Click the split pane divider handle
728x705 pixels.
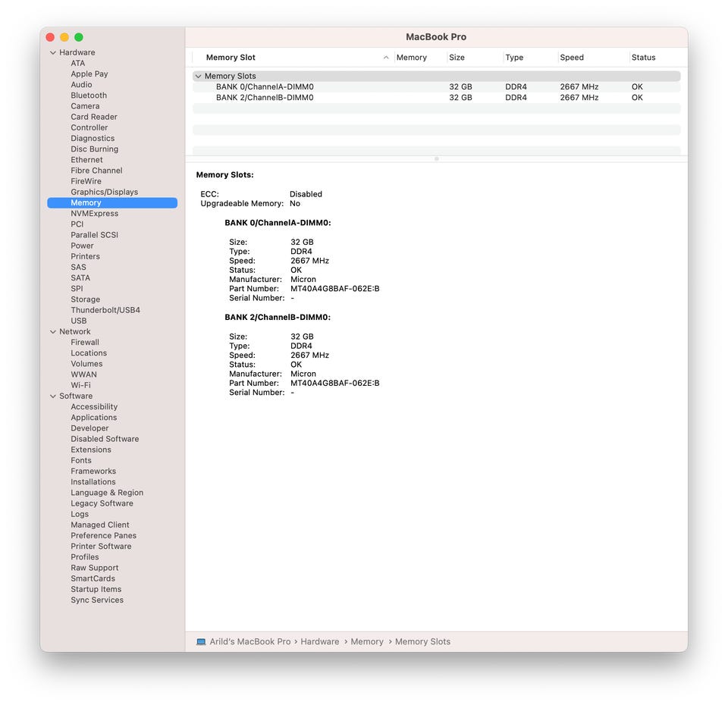[437, 158]
